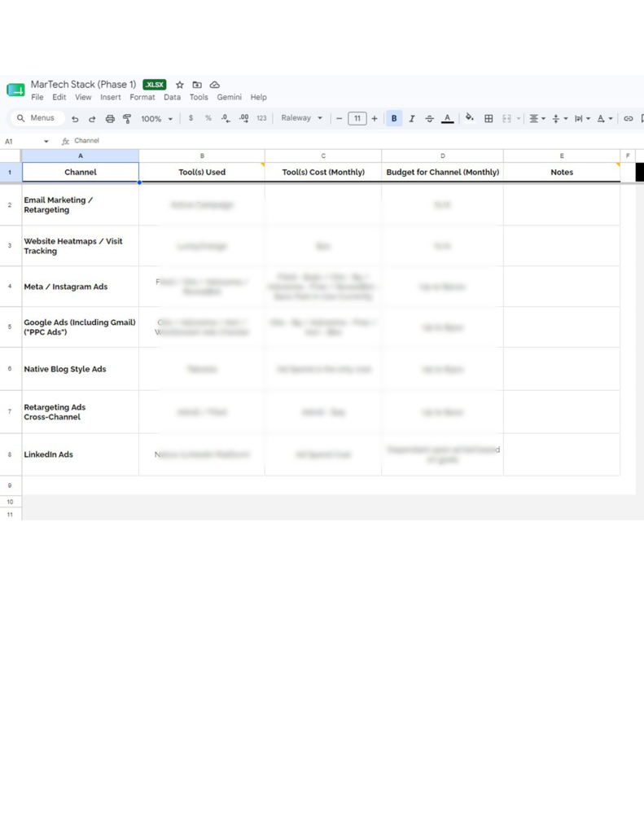
Task: Open text rotation dropdown
Action: 605,119
